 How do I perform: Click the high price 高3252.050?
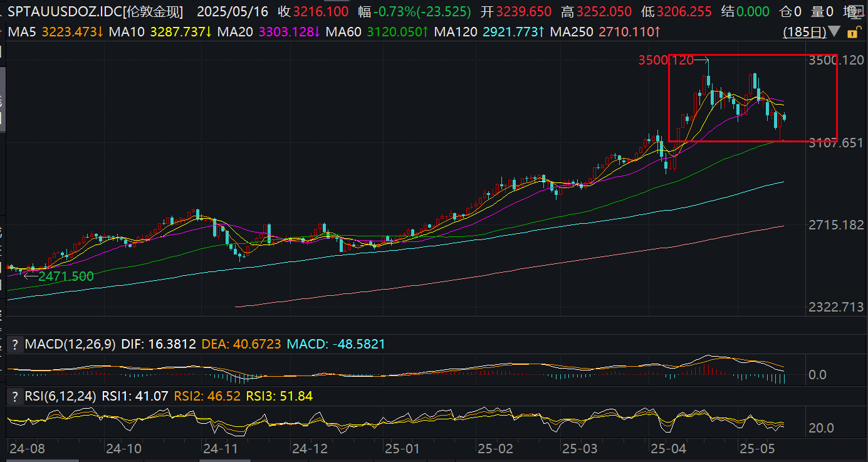[x=596, y=11]
